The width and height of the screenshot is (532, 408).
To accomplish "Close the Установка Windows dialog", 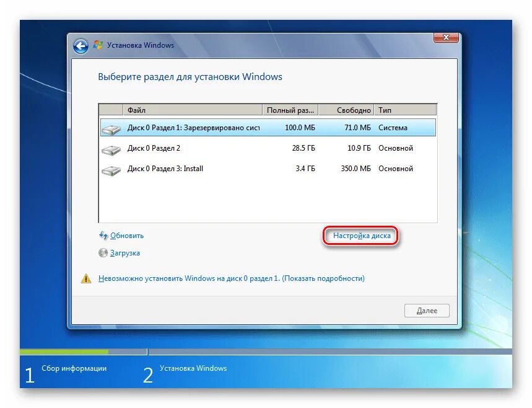I will click(x=446, y=37).
